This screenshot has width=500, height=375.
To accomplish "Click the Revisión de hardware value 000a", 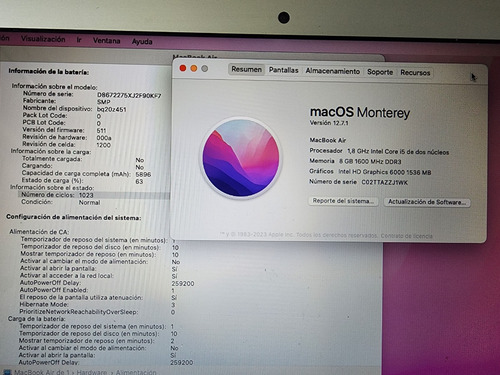I will pyautogui.click(x=104, y=138).
